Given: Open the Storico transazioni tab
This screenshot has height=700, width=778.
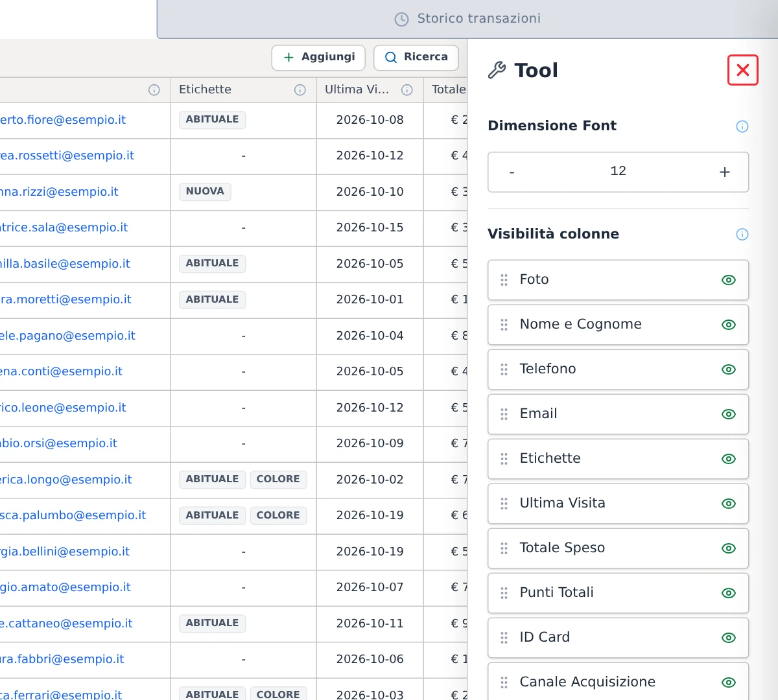Looking at the screenshot, I should pyautogui.click(x=467, y=19).
